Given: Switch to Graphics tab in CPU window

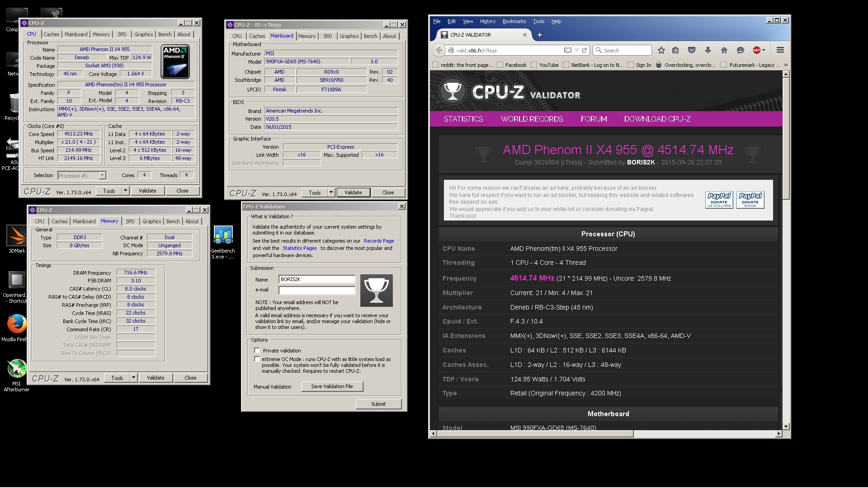Looking at the screenshot, I should pyautogui.click(x=143, y=34).
